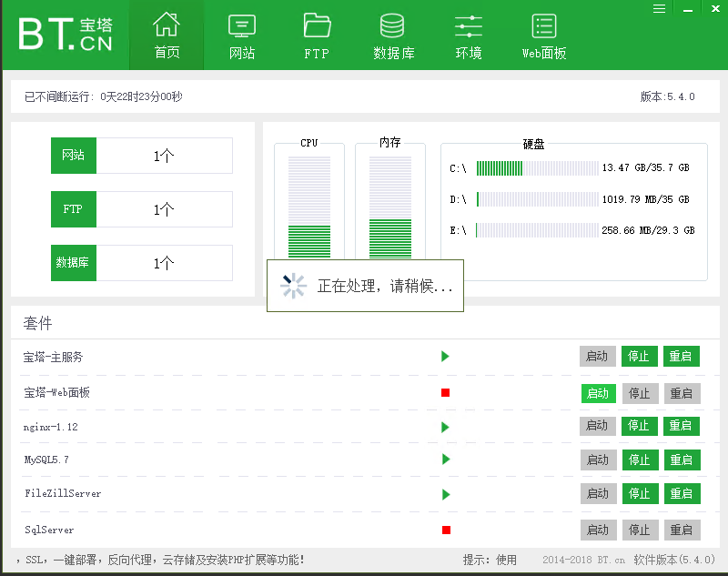Click running status icon for FileZillServer
The height and width of the screenshot is (576, 728).
(446, 495)
